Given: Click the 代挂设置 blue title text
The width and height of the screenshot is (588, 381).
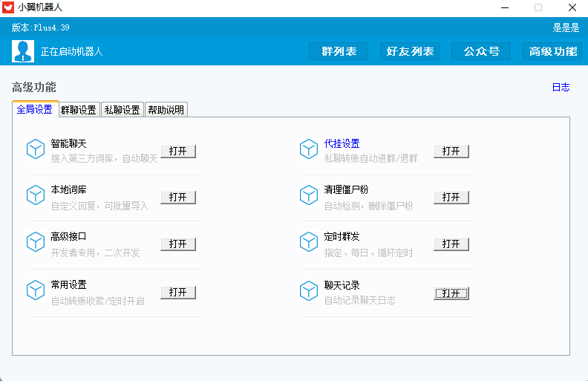Looking at the screenshot, I should [342, 143].
